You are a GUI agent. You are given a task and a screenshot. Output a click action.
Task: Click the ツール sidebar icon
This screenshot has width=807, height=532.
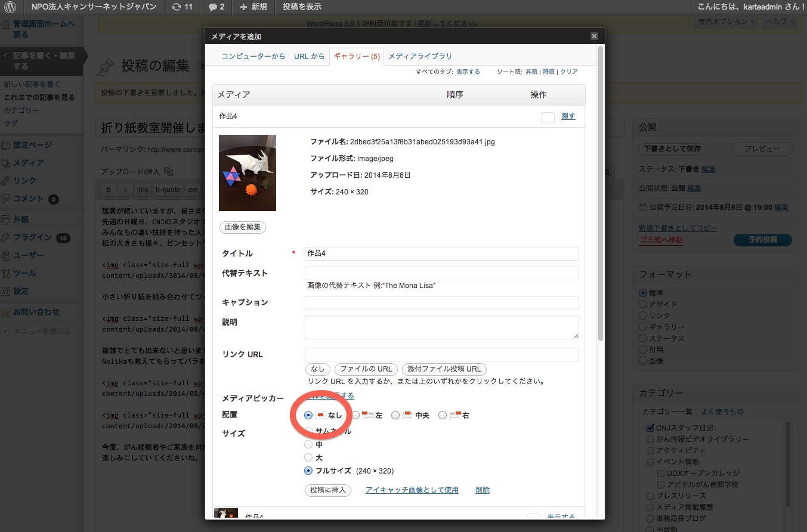(x=5, y=273)
